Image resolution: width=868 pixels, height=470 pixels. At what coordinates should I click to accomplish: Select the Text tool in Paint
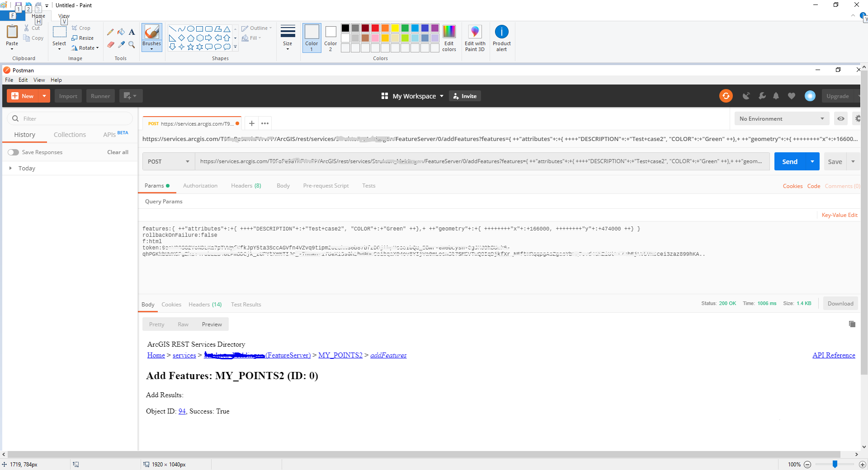pyautogui.click(x=132, y=32)
